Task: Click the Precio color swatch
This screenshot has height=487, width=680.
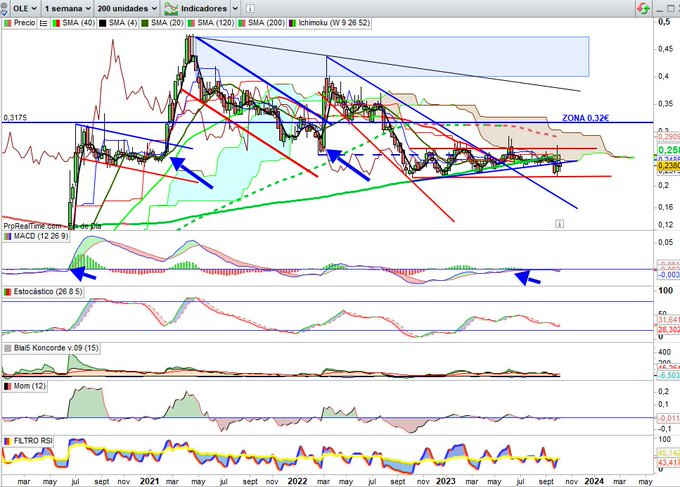Action: [x=7, y=23]
